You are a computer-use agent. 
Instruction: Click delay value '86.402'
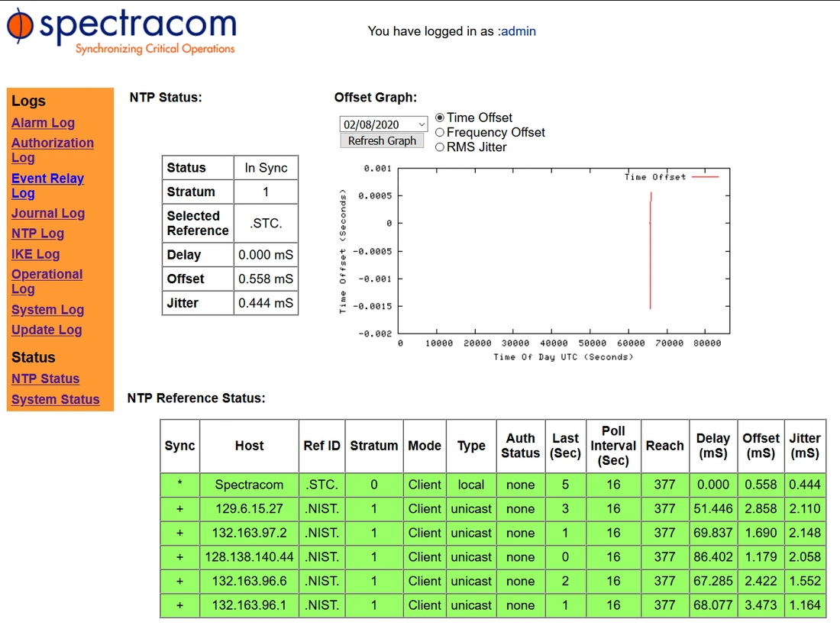click(713, 557)
